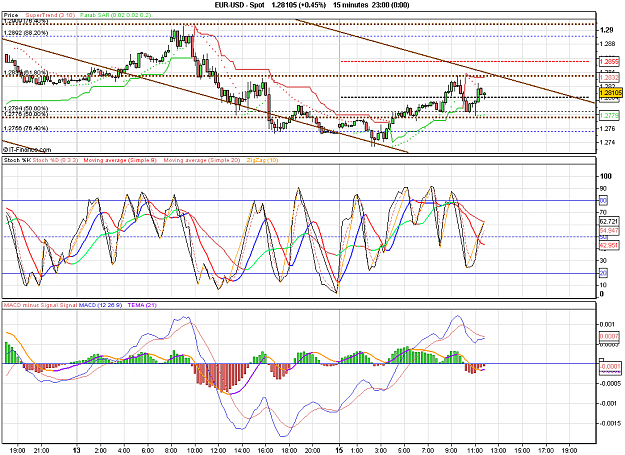Click the 30 label on the stochastic axis

pyautogui.click(x=603, y=261)
